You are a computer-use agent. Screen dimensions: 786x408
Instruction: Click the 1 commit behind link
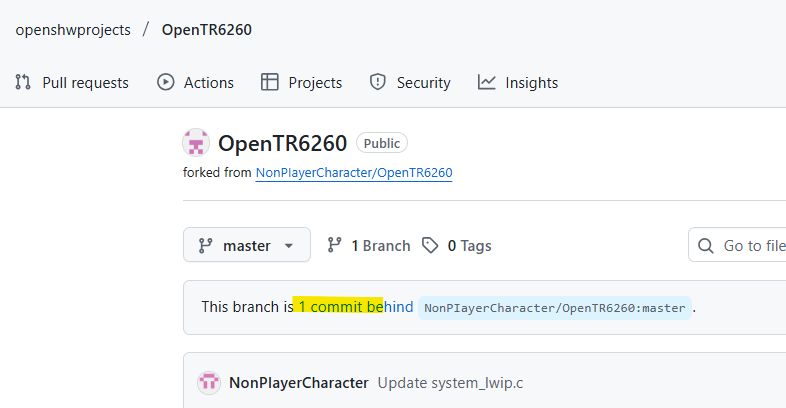click(356, 307)
